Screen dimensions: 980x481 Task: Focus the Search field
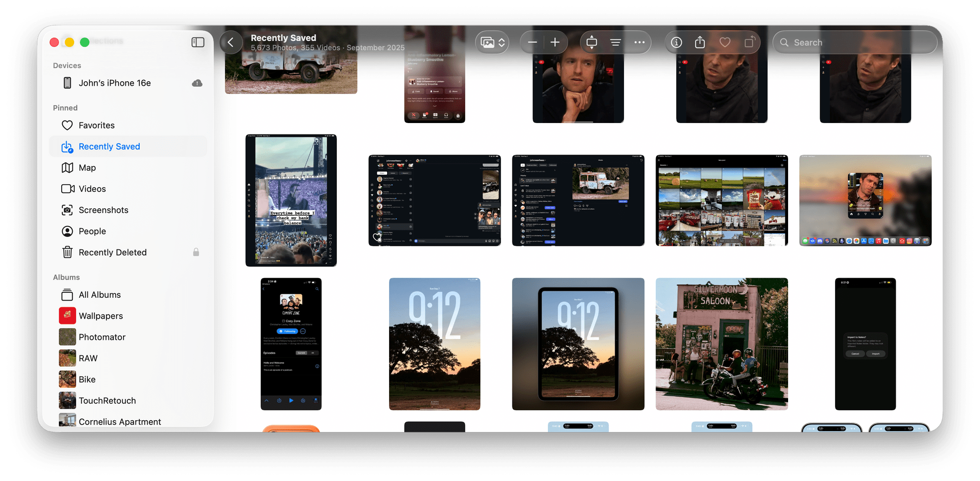click(x=855, y=43)
